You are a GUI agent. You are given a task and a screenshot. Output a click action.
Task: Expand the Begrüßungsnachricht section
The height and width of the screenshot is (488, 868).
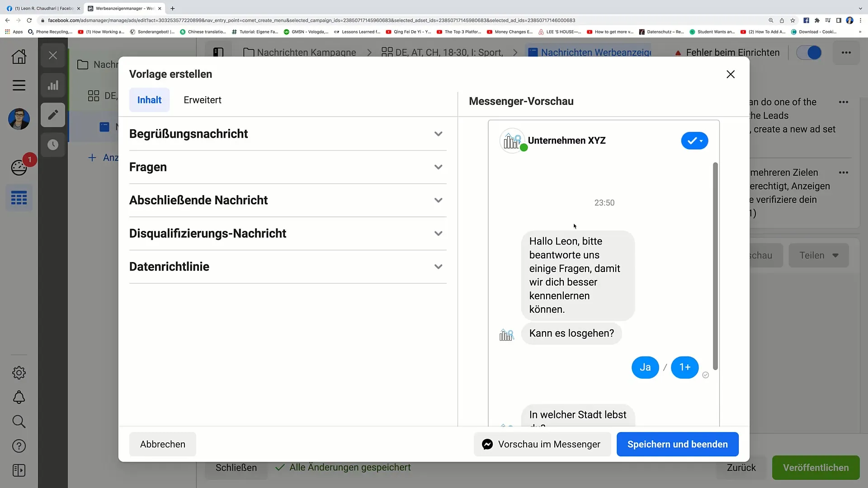pyautogui.click(x=288, y=134)
